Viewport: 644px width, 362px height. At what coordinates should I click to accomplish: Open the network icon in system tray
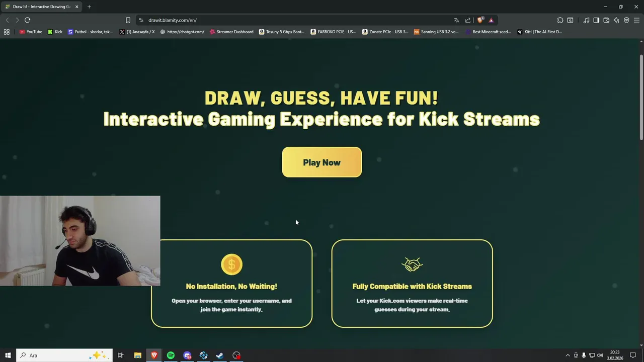pyautogui.click(x=592, y=355)
